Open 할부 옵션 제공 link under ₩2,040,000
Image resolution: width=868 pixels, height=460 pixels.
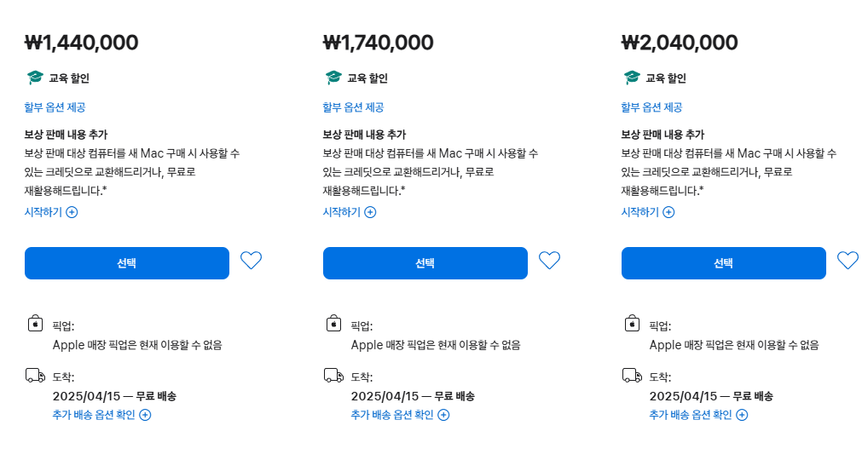[651, 107]
